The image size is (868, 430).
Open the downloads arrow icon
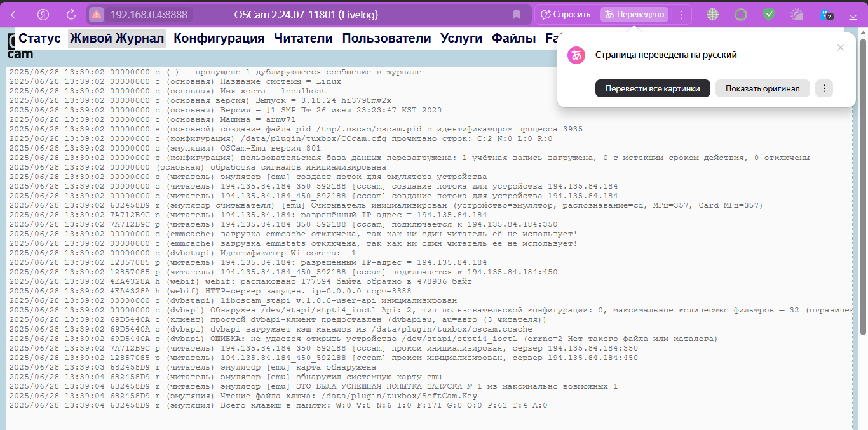853,14
